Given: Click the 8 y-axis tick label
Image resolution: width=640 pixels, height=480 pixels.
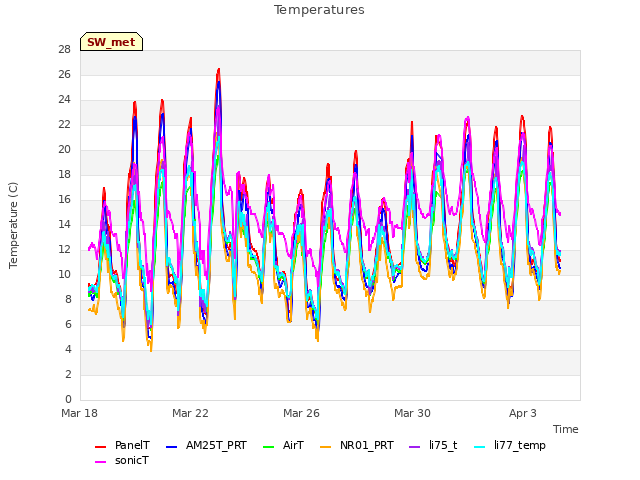Looking at the screenshot, I should click(x=68, y=299).
